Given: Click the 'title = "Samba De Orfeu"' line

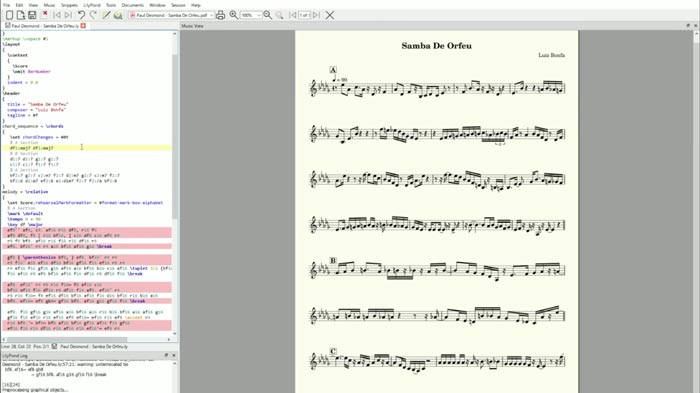Looking at the screenshot, I should tap(38, 104).
